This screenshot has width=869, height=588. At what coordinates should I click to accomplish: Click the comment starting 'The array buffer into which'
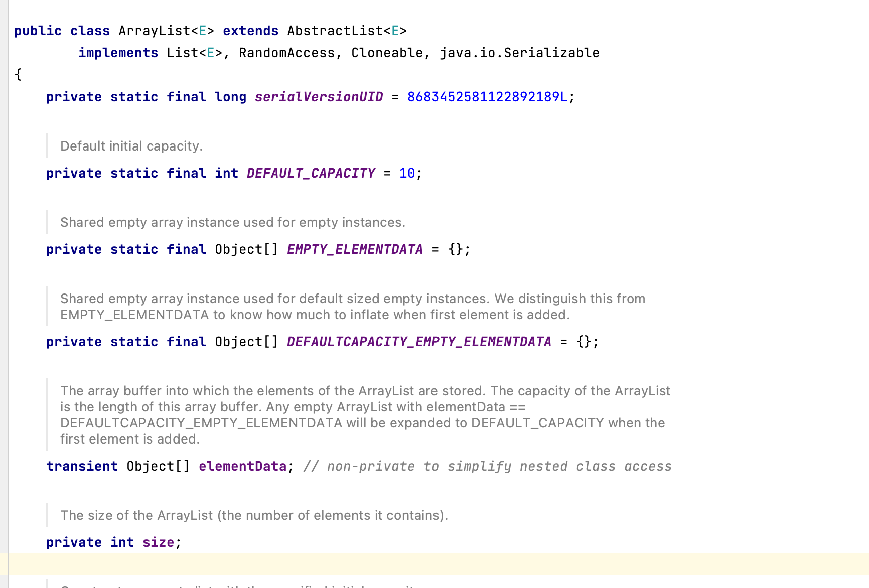(365, 415)
